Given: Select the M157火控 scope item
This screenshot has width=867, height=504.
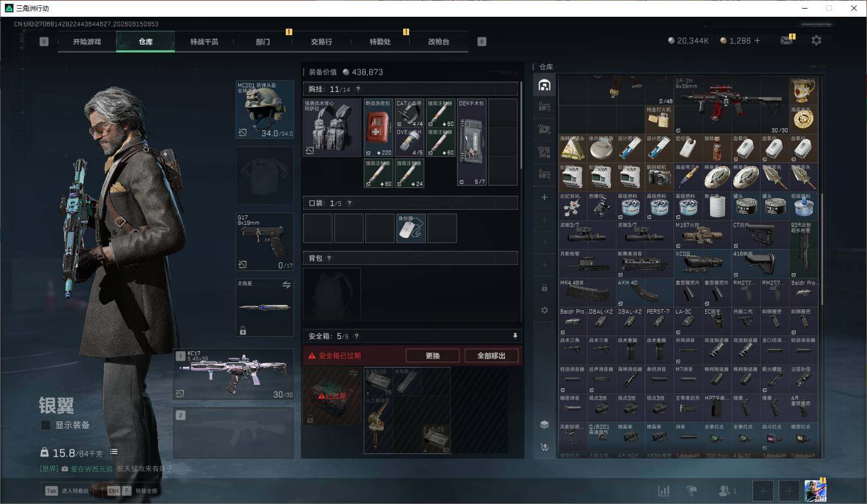Looking at the screenshot, I should (702, 235).
